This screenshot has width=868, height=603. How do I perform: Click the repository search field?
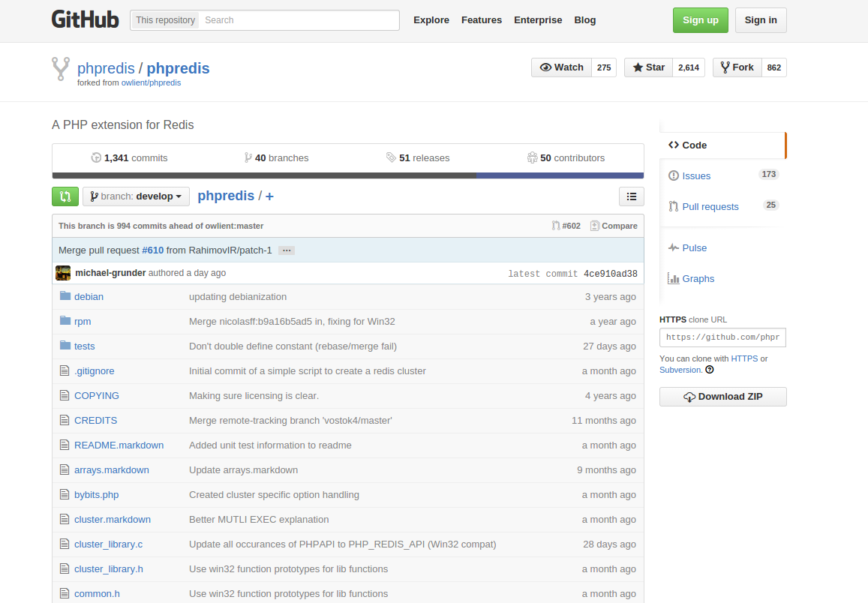pos(299,20)
